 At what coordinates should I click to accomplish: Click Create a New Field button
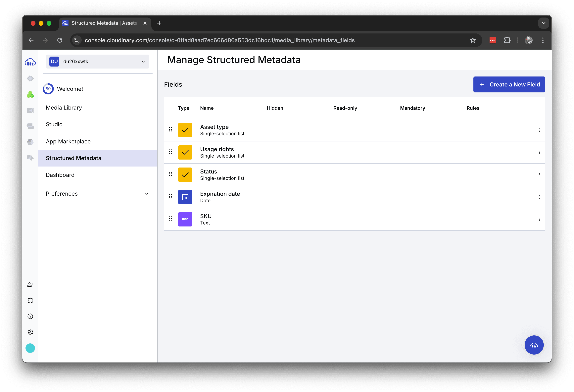tap(509, 84)
